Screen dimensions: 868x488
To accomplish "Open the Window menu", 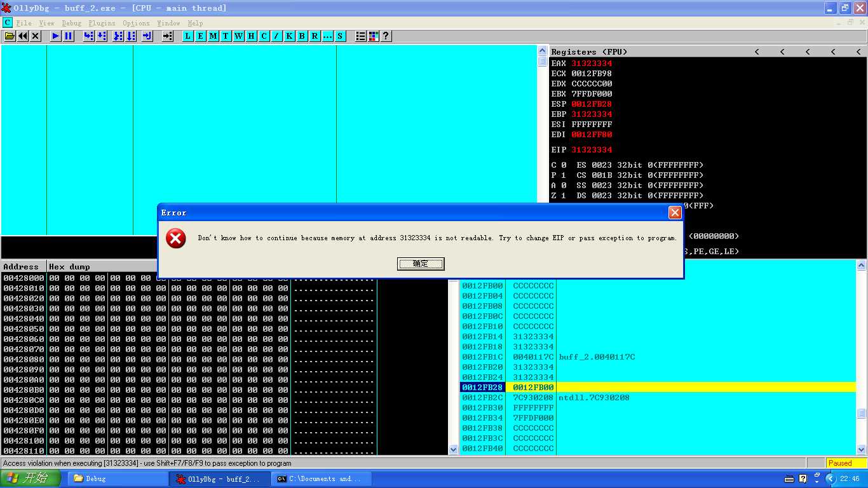I will point(168,23).
